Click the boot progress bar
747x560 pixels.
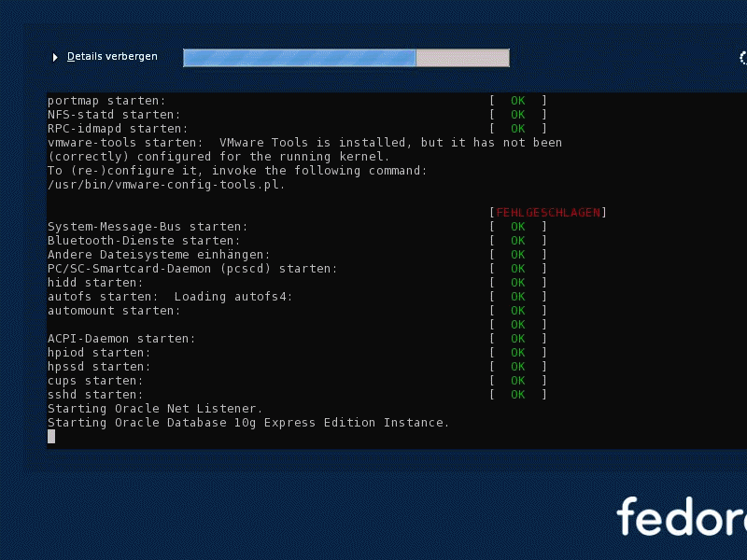tap(346, 58)
